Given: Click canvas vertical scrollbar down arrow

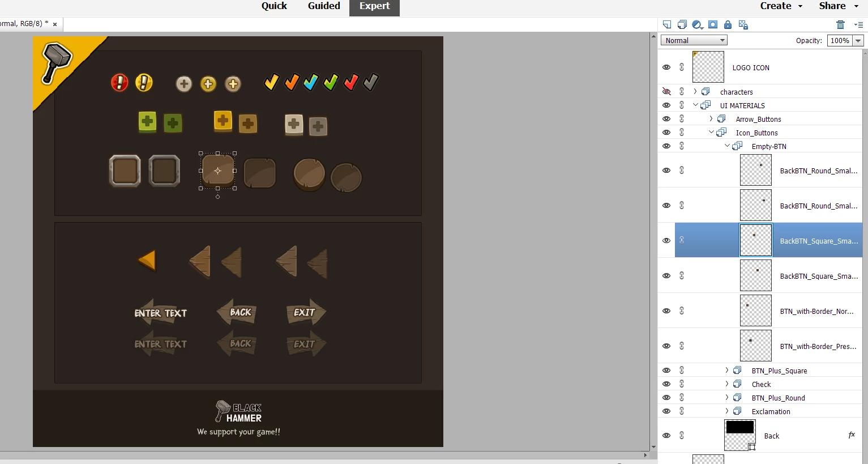Looking at the screenshot, I should tap(653, 447).
